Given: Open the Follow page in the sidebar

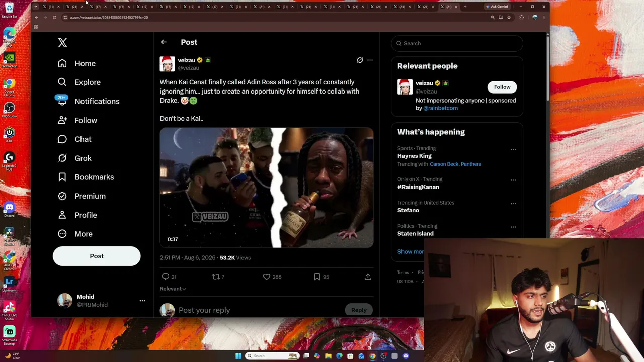Looking at the screenshot, I should [x=77, y=120].
